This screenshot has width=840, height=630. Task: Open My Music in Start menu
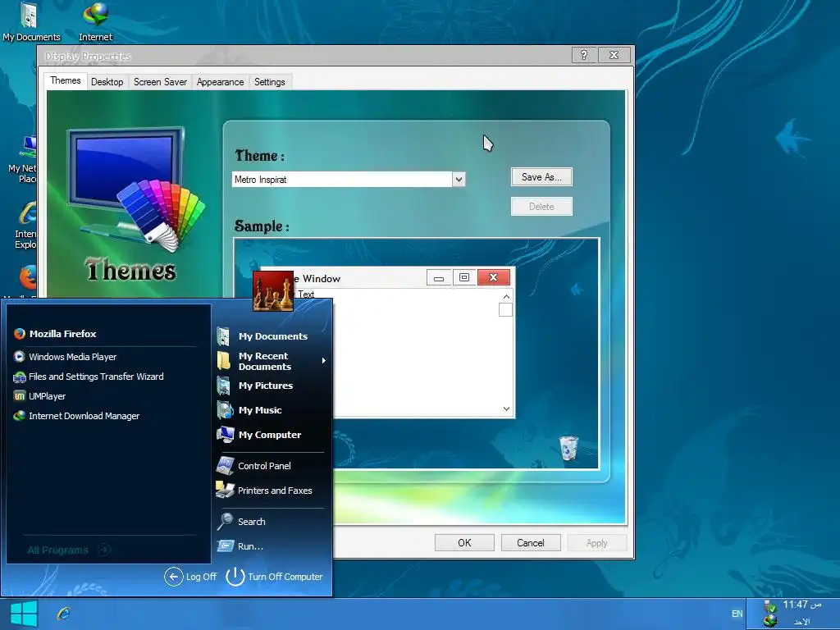249,410
